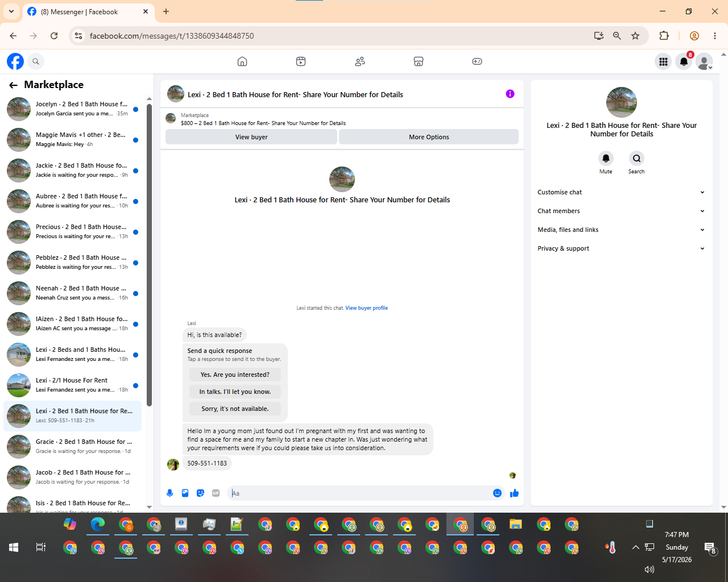Record a voice clip with microphone icon
Screen dimensions: 728x582
click(x=169, y=493)
